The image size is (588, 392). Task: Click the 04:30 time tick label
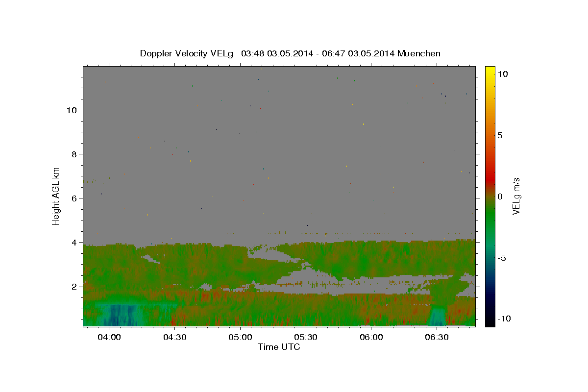(x=175, y=338)
